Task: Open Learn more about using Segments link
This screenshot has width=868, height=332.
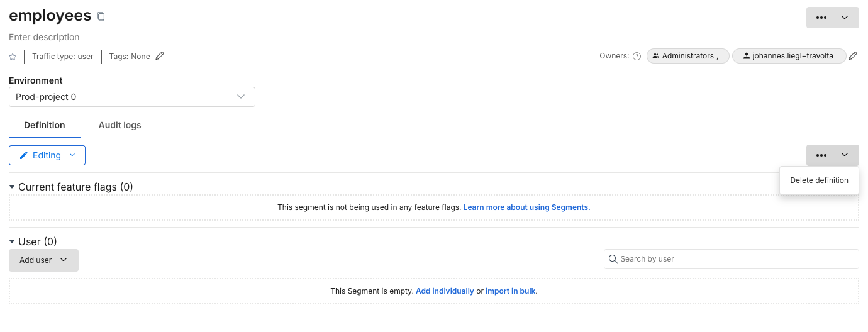Action: 526,207
